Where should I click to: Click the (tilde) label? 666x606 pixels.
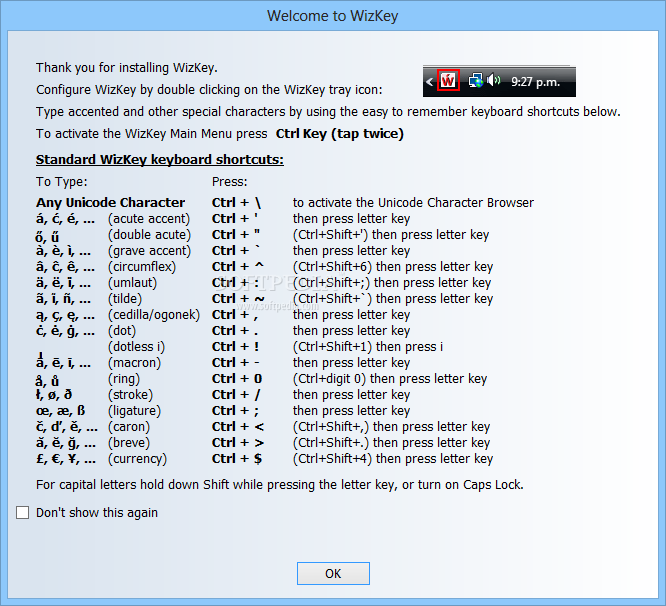coord(125,299)
